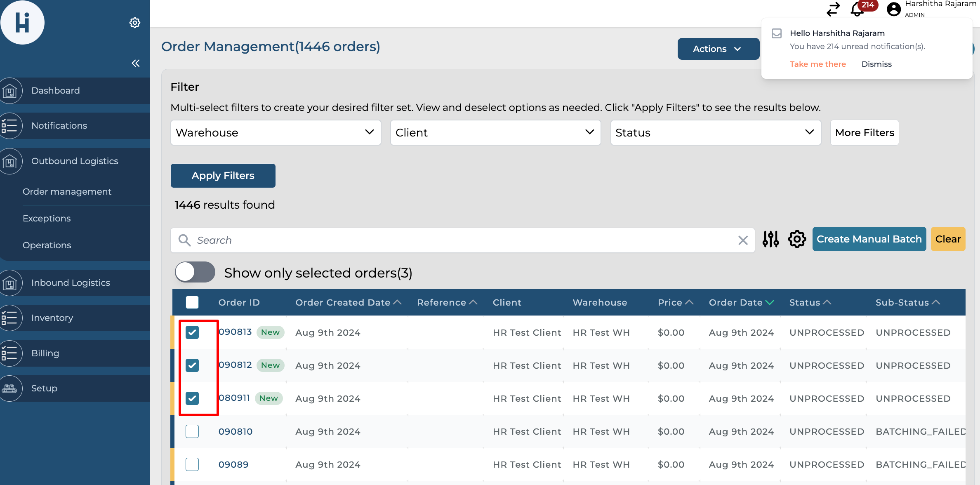Screen dimensions: 980x485
Task: Open the Warehouse filter dropdown
Action: click(x=276, y=132)
